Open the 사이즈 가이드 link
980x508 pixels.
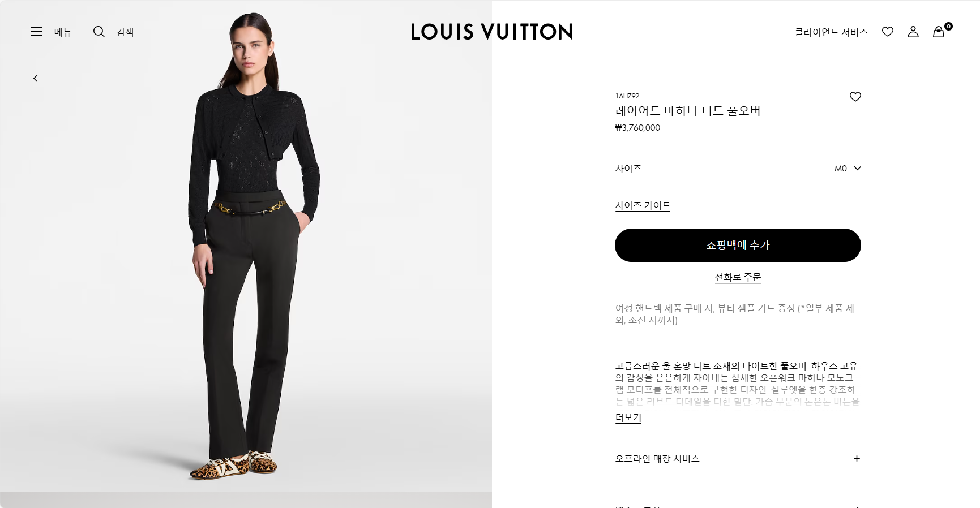643,205
